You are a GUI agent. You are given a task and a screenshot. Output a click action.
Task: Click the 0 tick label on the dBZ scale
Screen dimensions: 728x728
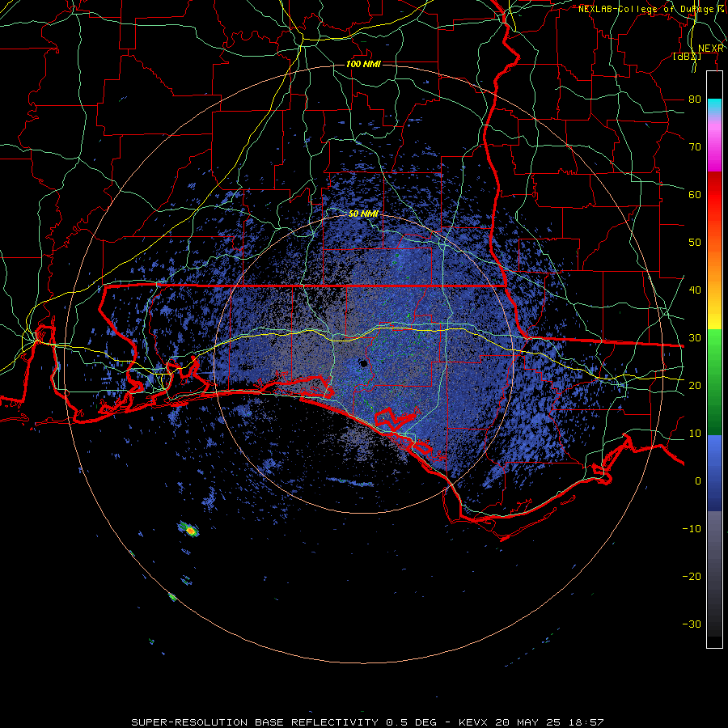point(698,481)
